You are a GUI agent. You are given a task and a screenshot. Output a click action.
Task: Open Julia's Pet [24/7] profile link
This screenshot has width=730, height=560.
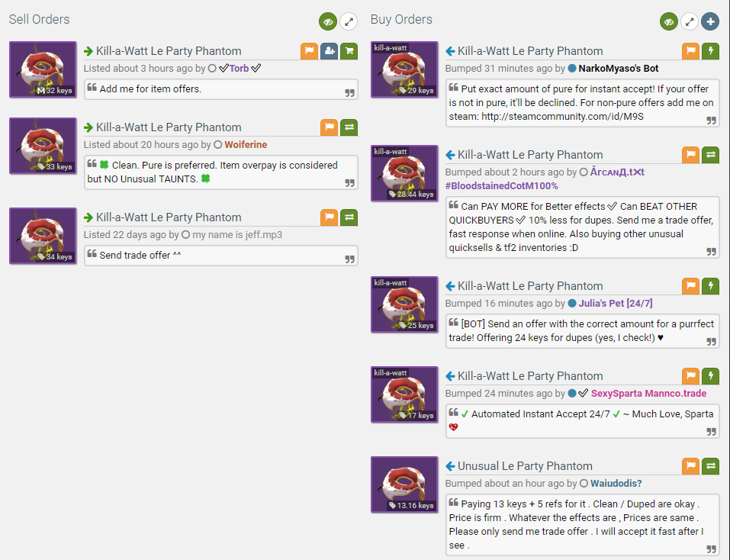616,304
